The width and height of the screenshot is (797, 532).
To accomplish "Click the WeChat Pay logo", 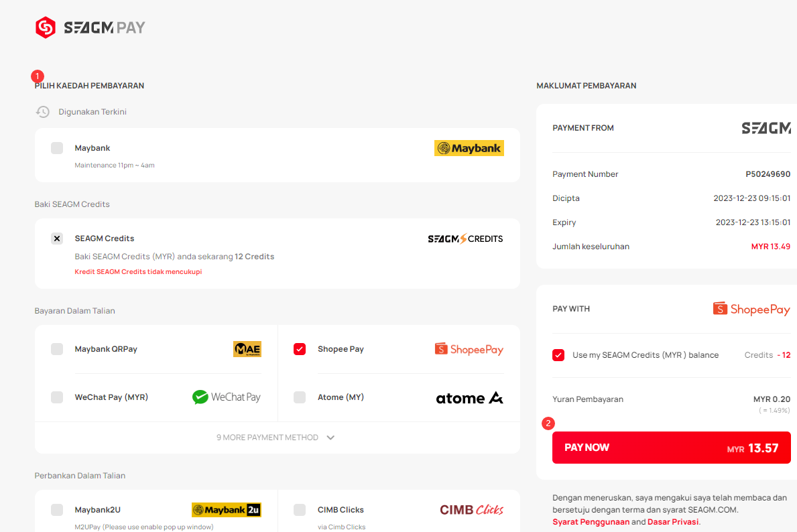I will [226, 397].
